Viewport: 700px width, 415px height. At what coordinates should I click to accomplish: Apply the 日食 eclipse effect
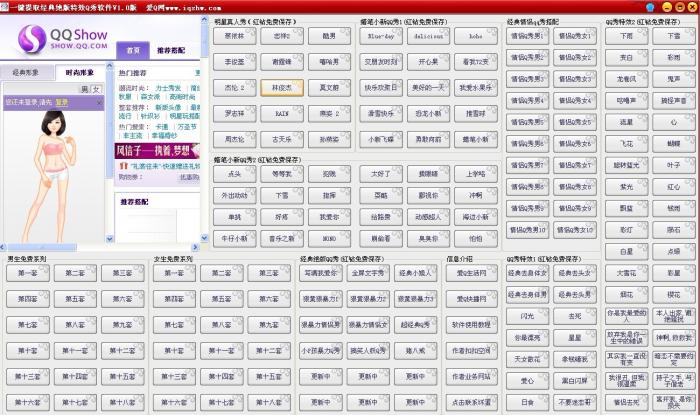point(527,403)
